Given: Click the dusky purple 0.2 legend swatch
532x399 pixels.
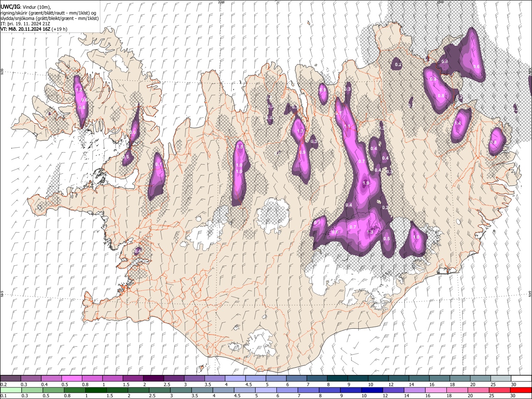Looking at the screenshot, I should point(10,378).
